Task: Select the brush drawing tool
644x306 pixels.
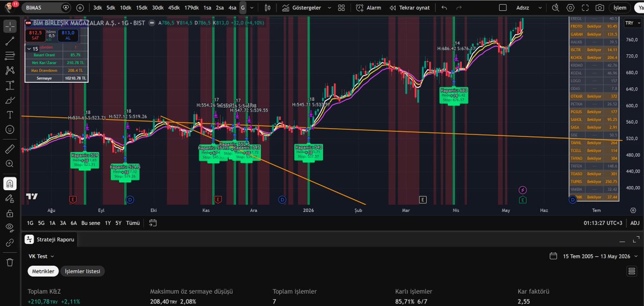Action: pos(10,100)
